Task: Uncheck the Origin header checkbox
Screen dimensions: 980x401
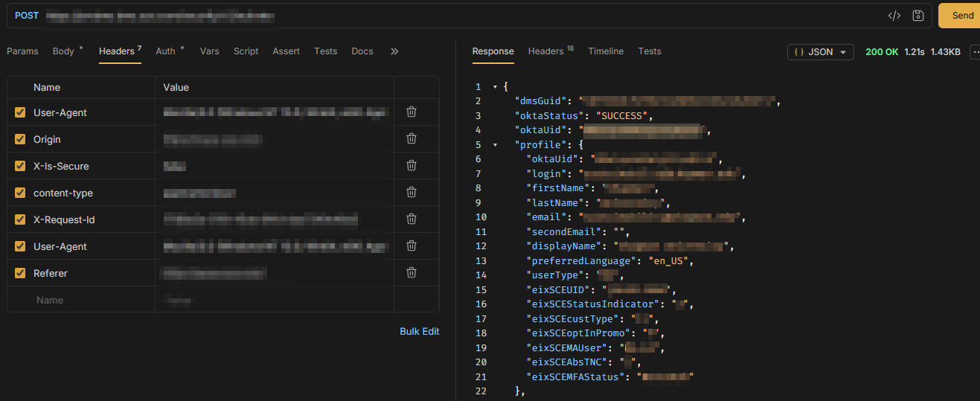Action: coord(20,139)
